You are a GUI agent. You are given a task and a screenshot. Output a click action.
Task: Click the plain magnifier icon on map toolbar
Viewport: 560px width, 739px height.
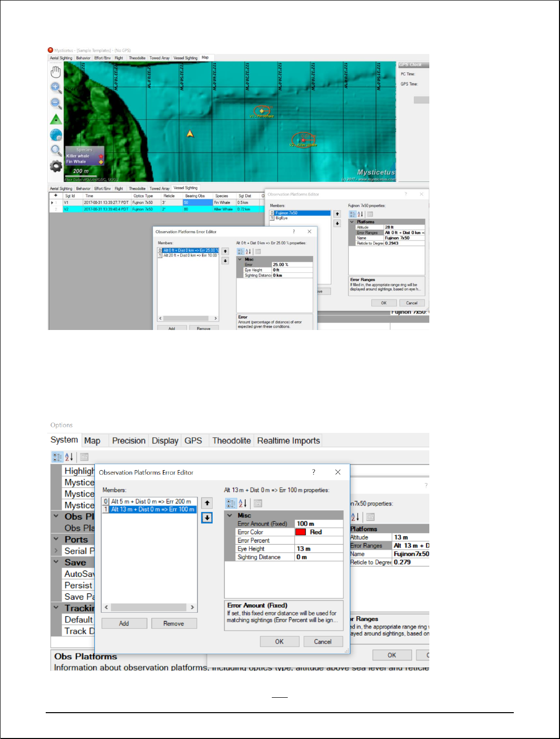coord(56,150)
